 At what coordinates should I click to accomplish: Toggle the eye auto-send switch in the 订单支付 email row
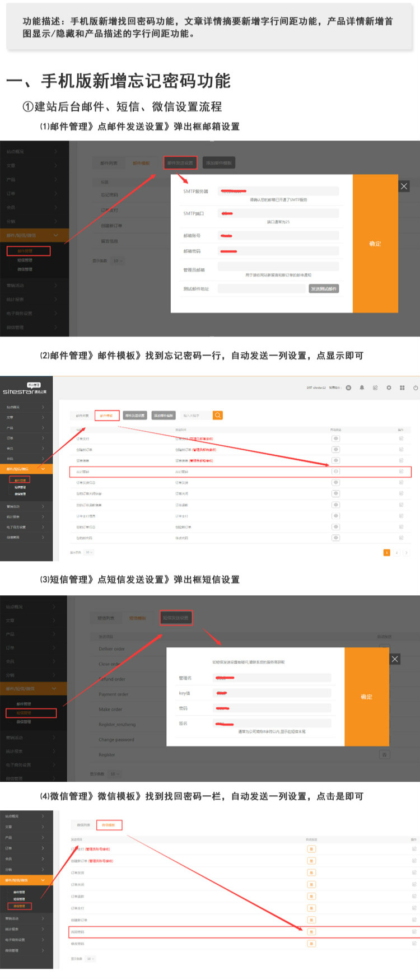pyautogui.click(x=335, y=438)
